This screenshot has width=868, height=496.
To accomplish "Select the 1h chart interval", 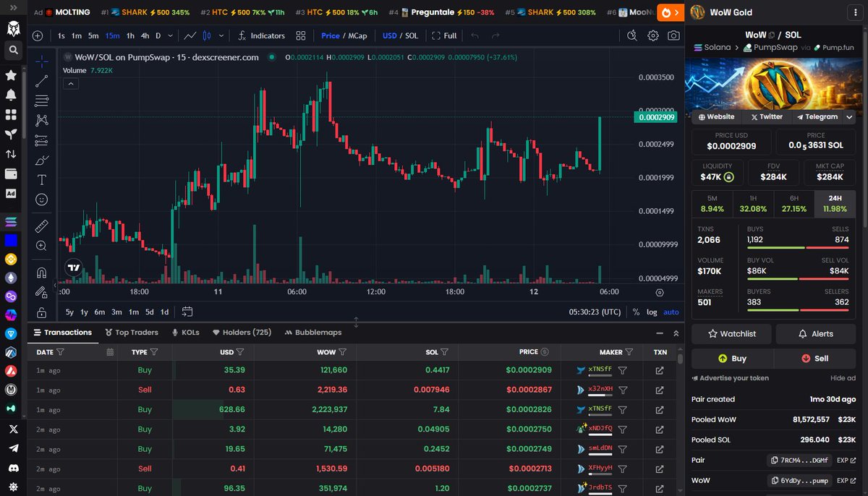I will coord(130,35).
